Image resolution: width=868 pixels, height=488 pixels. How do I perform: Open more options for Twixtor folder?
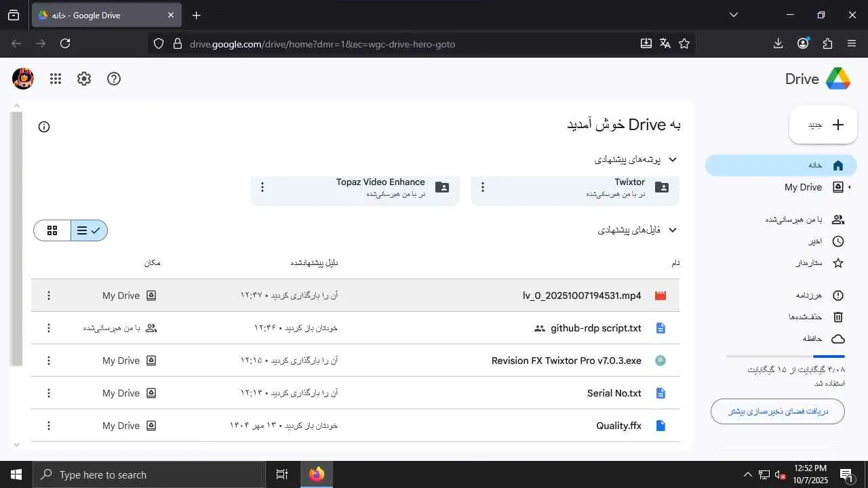[x=483, y=187]
